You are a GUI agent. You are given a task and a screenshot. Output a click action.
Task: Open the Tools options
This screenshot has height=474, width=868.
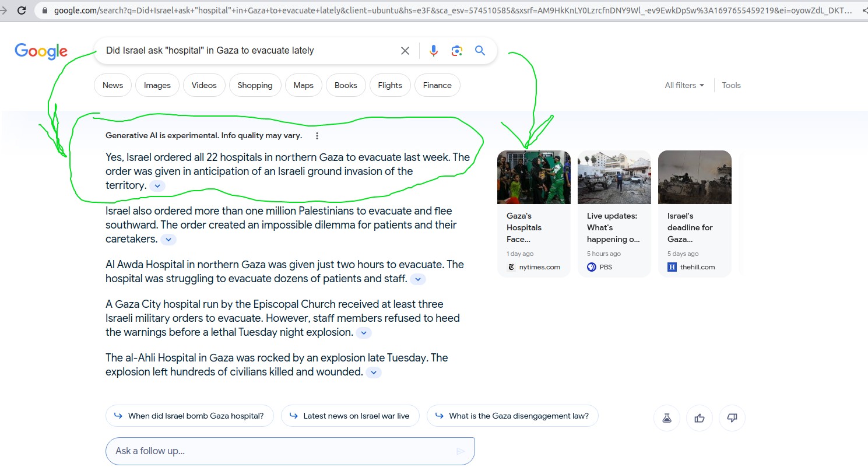tap(731, 85)
